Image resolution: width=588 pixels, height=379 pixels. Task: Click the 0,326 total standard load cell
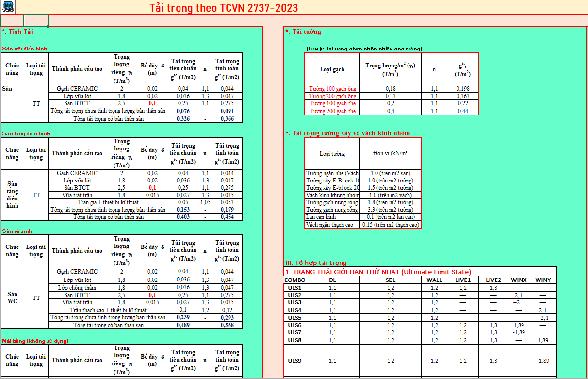coord(183,119)
